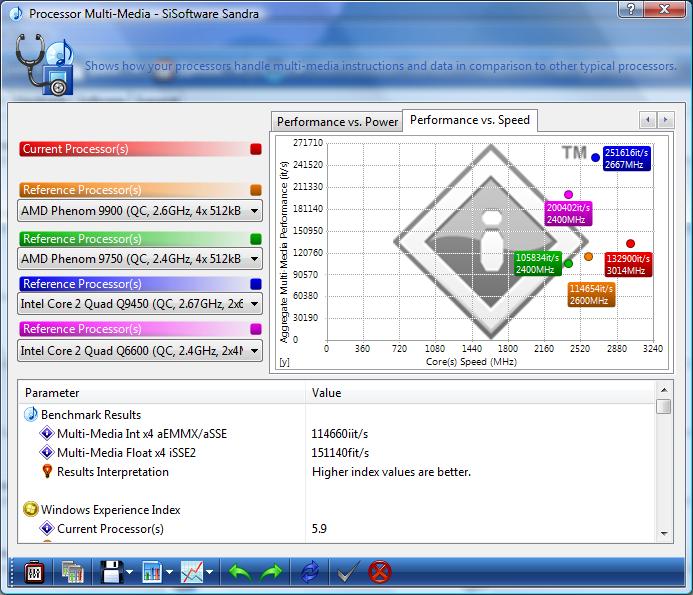The image size is (693, 595).
Task: Click the red current processor data point
Action: point(630,244)
